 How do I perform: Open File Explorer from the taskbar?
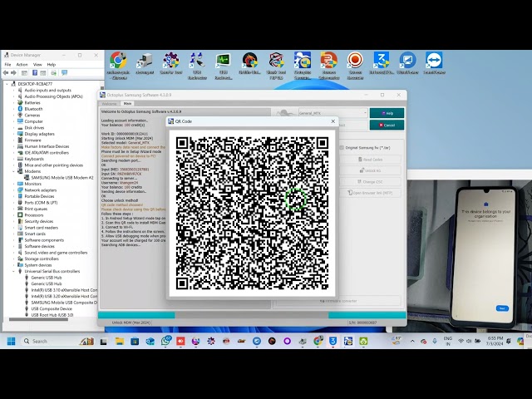pos(120,341)
